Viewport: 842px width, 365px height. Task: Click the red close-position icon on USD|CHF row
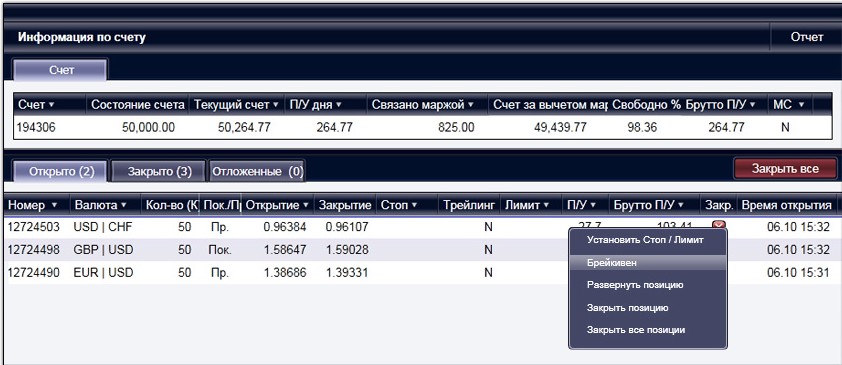[x=721, y=225]
